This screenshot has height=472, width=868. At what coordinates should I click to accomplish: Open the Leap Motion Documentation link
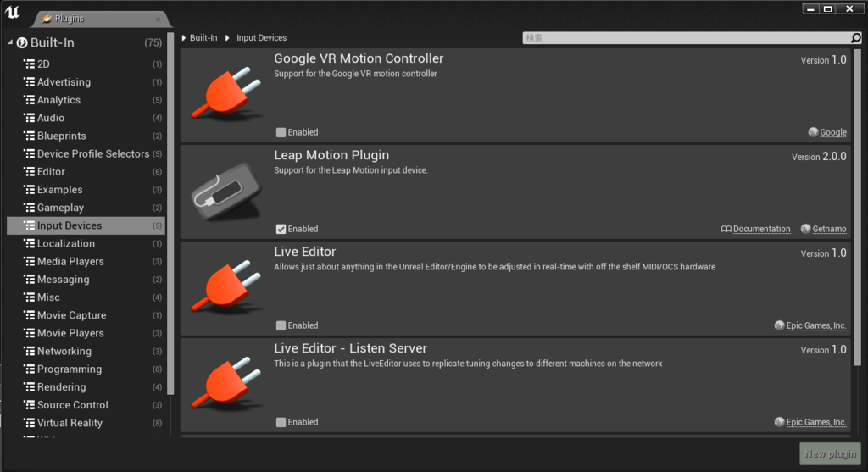762,229
